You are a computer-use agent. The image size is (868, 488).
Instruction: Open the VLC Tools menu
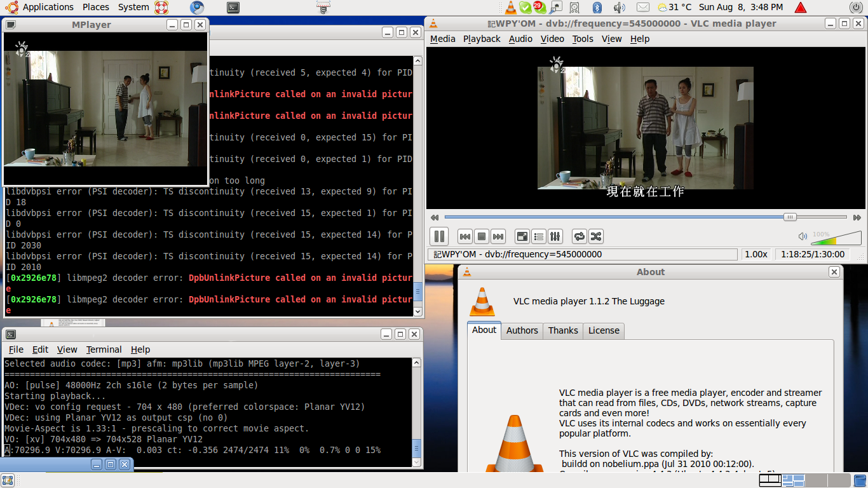click(x=583, y=39)
